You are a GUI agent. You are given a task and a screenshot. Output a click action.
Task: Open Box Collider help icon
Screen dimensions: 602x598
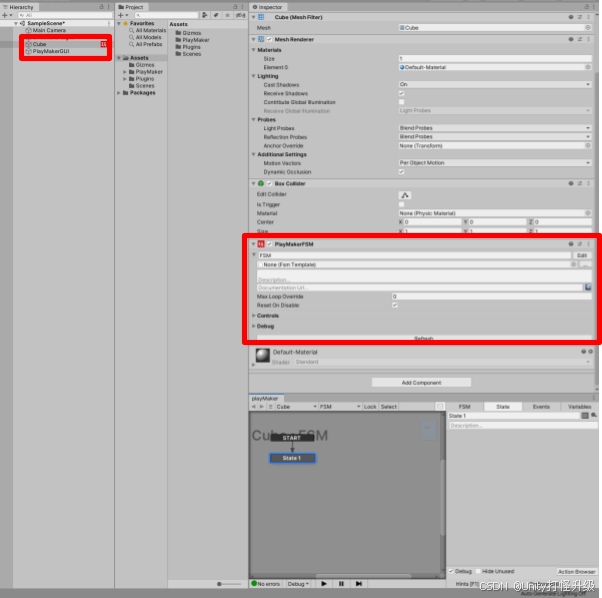[571, 183]
